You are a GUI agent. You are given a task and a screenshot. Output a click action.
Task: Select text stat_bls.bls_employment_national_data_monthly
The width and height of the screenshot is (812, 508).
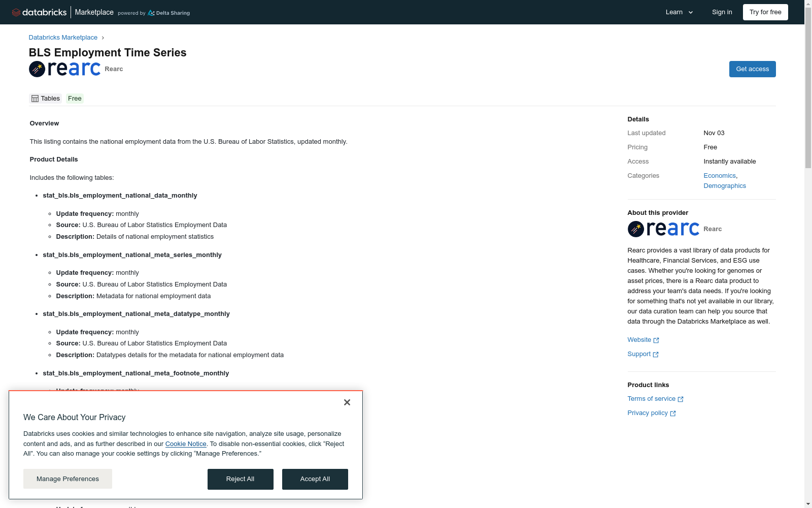pos(120,196)
